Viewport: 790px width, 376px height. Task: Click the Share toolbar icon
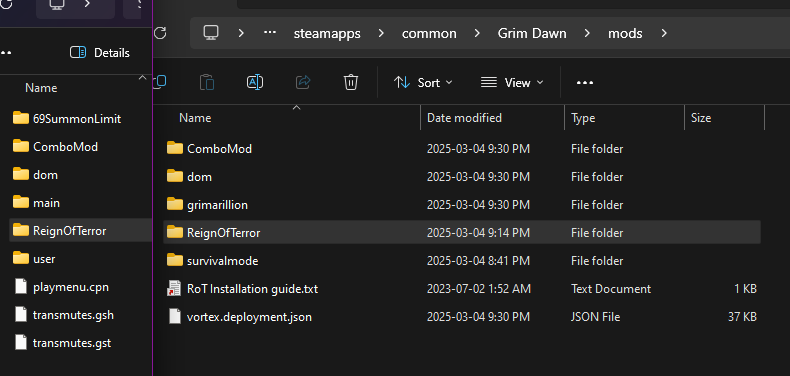[303, 82]
